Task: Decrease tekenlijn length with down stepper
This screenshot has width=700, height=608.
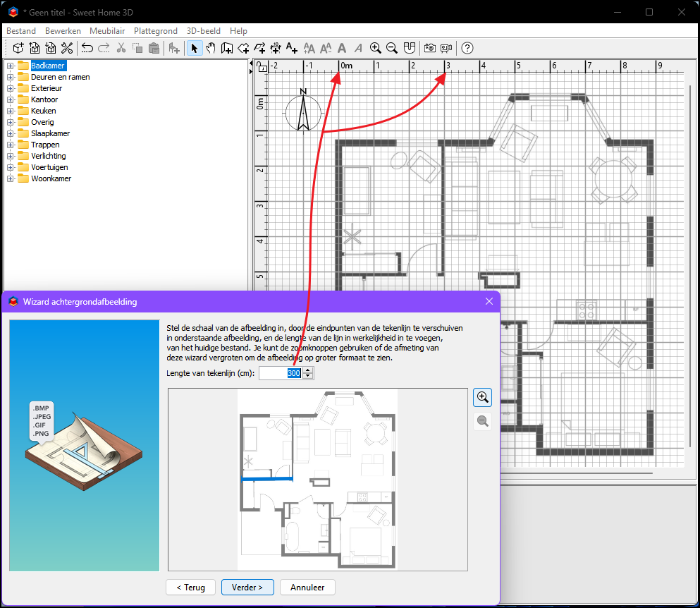Action: click(308, 376)
